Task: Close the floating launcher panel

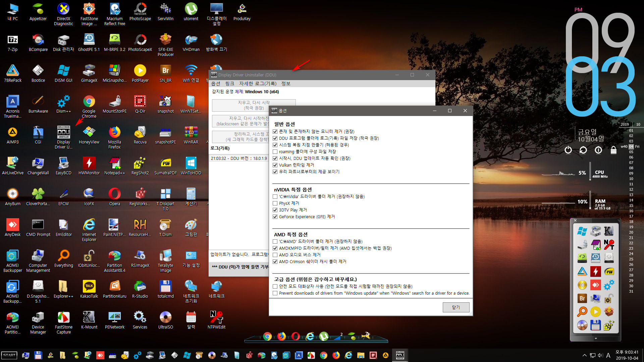Action: pos(575,221)
